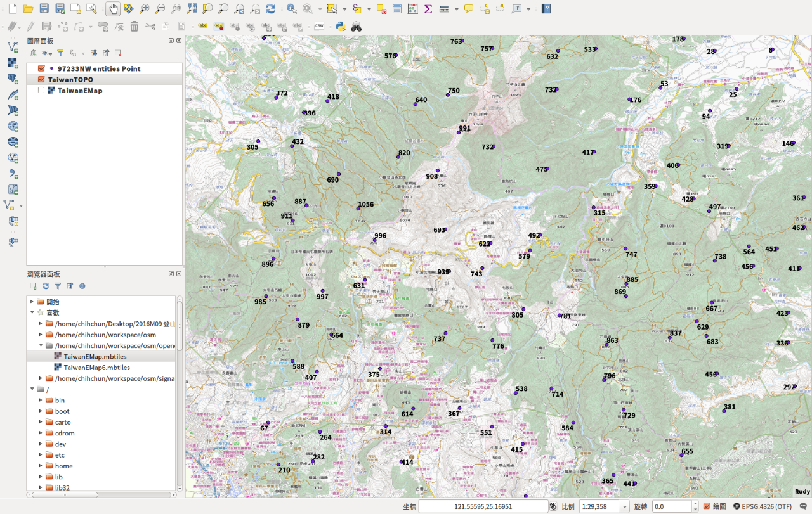The image size is (812, 514).
Task: Open the measure tool dropdown arrow
Action: coord(455,9)
